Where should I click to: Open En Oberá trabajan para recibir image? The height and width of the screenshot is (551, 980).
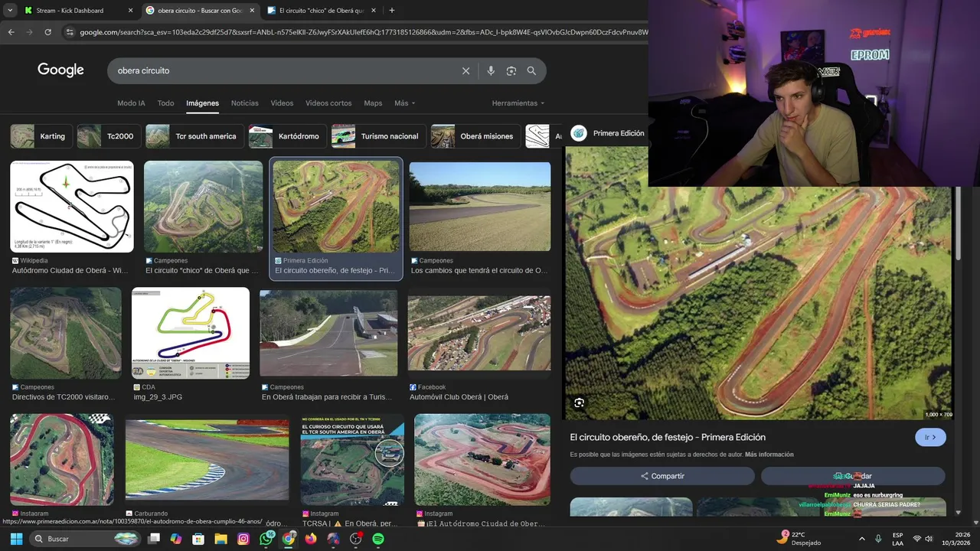328,333
